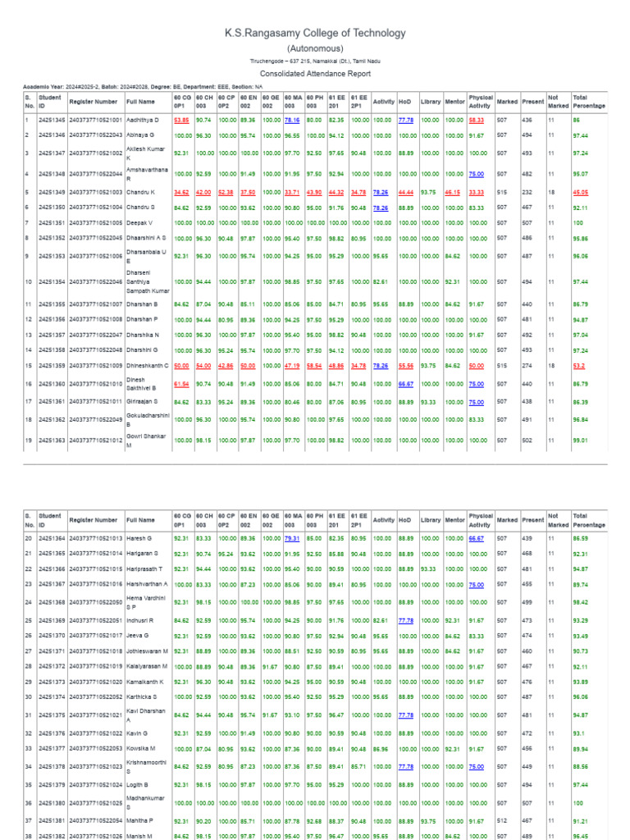Open Indhusri R's underlined 77.78 HoD value
630x840 pixels.
coord(406,620)
